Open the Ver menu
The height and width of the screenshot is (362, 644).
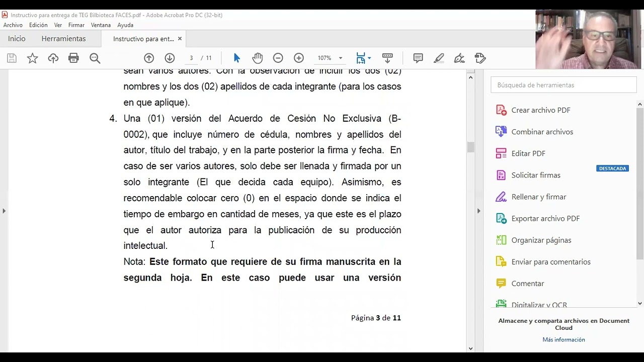click(58, 25)
